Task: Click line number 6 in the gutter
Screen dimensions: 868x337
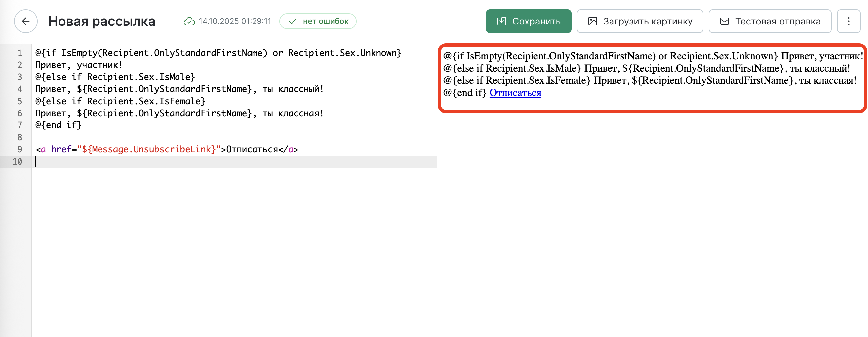Action: 20,113
